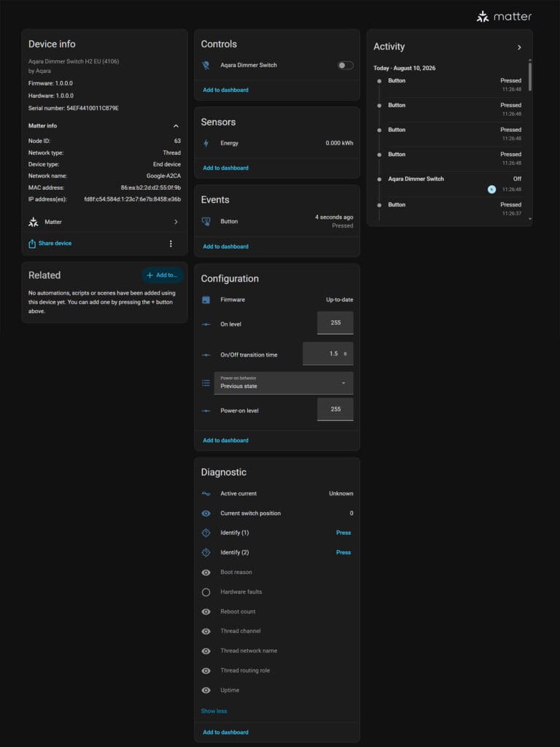
Task: Click the On/Off transition time icon
Action: point(206,355)
